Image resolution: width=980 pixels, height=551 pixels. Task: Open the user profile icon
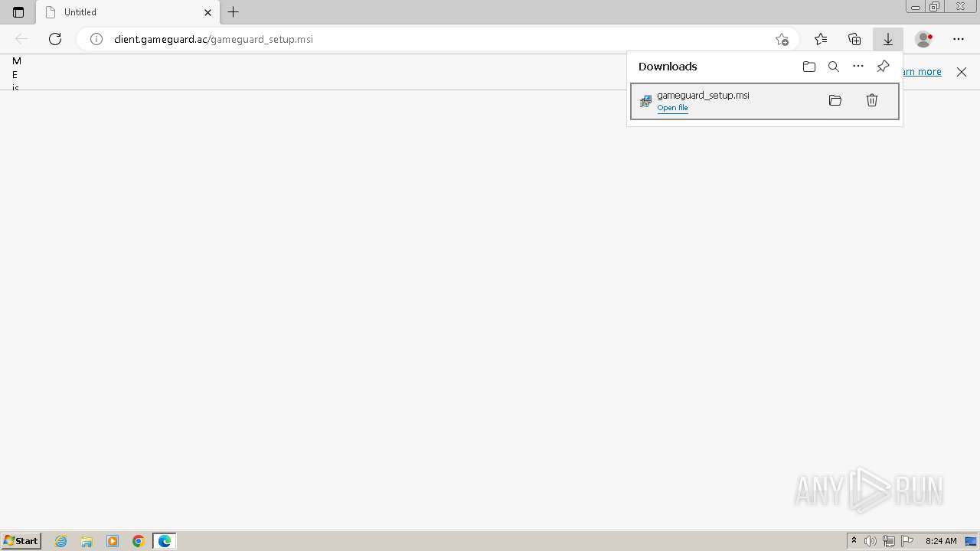(924, 39)
